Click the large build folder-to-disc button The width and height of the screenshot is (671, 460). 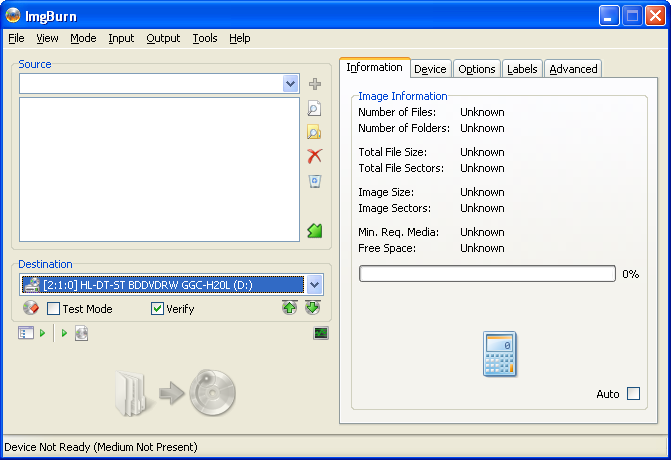point(176,391)
